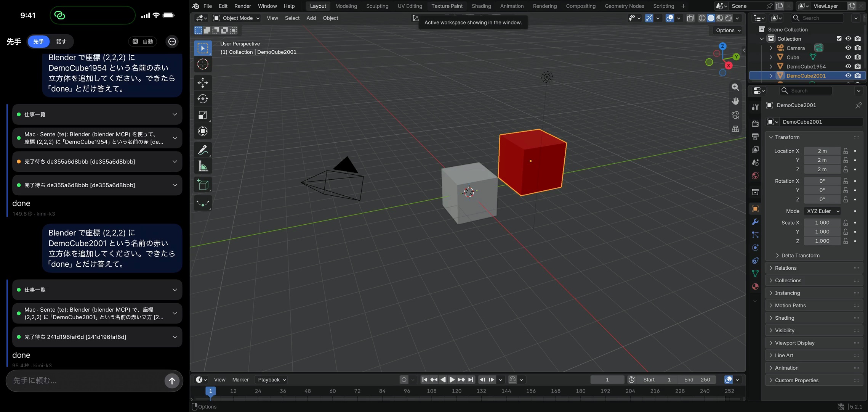This screenshot has height=412, width=868.
Task: Open the viewport Options dropdown
Action: pos(728,31)
